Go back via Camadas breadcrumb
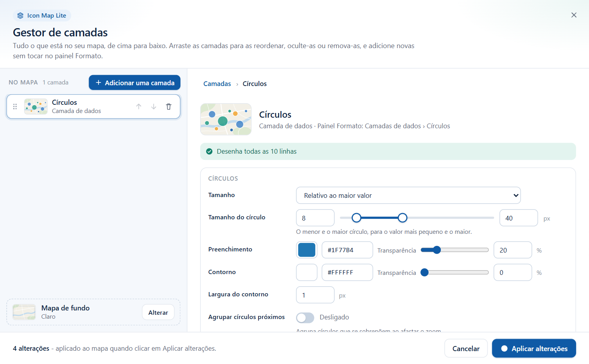Image resolution: width=589 pixels, height=364 pixels. coord(217,84)
